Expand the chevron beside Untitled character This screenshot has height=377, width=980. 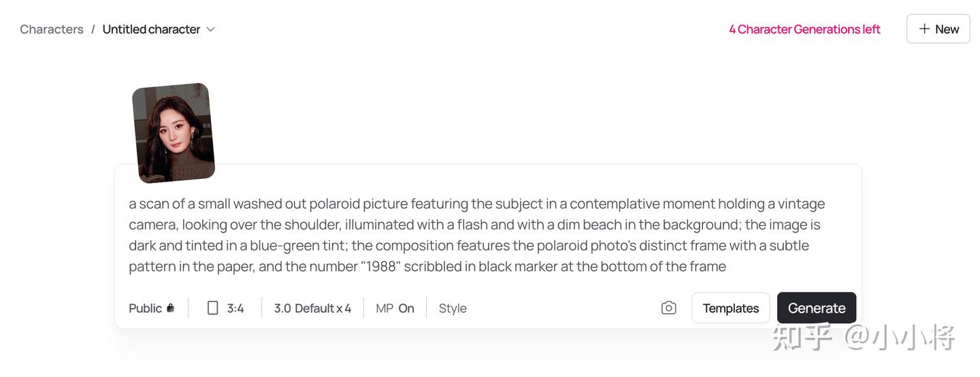tap(211, 29)
